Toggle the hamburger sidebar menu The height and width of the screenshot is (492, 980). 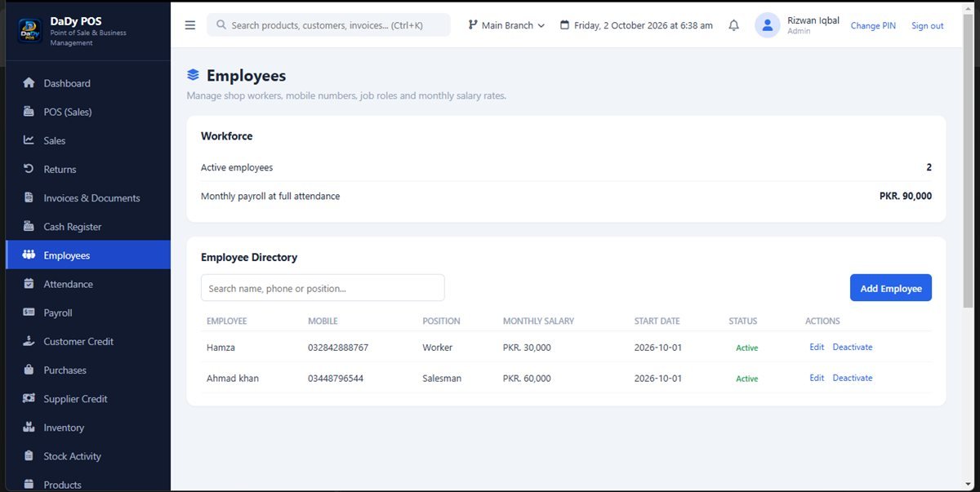click(190, 25)
